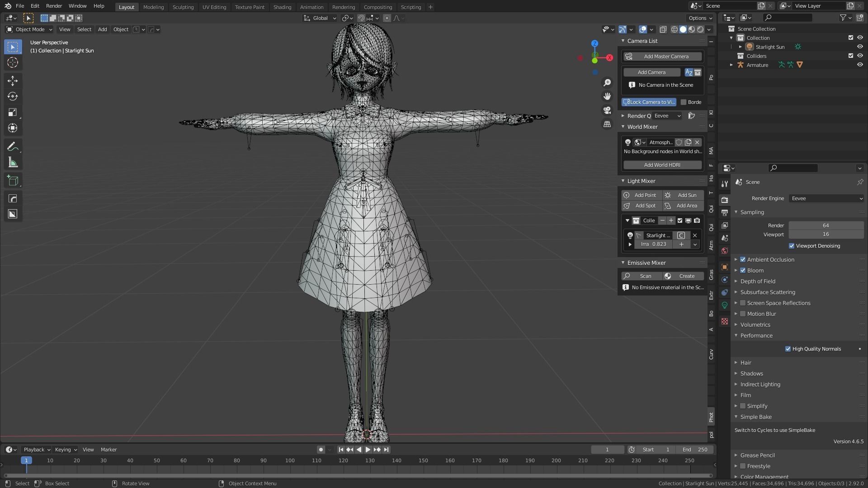Switch orthographic/perspective grid icon
This screenshot has height=488, width=868.
tap(607, 124)
